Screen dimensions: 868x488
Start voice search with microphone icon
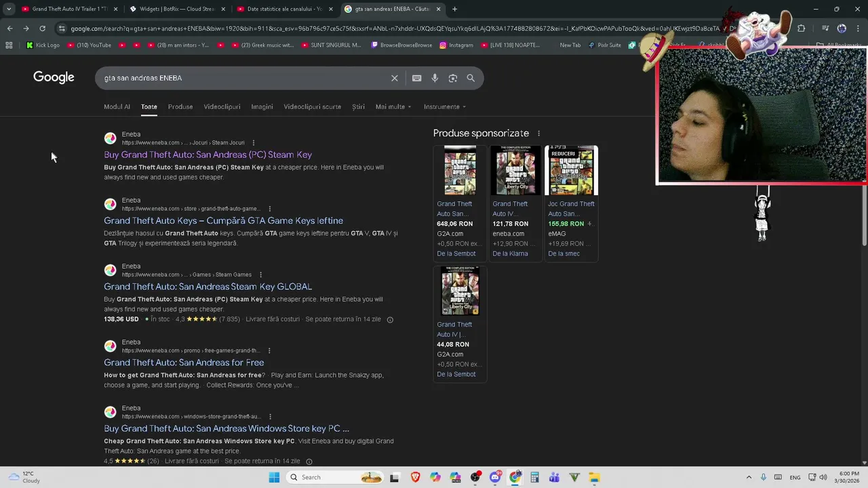pos(435,78)
